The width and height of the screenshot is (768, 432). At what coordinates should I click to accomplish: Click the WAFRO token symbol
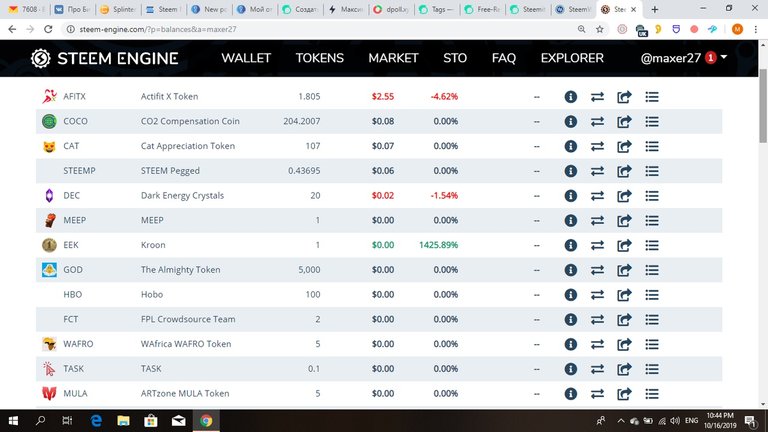point(78,344)
